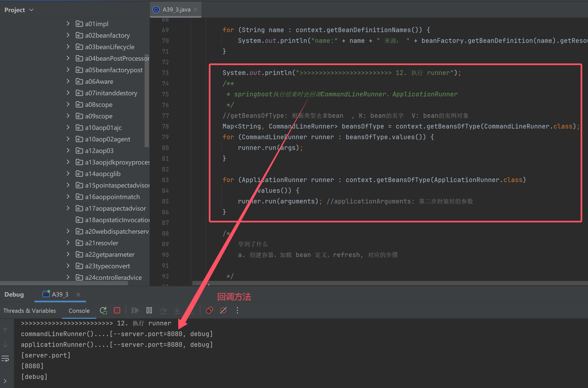Click the A39_3 run configuration icon
The image size is (588, 388).
coord(46,294)
